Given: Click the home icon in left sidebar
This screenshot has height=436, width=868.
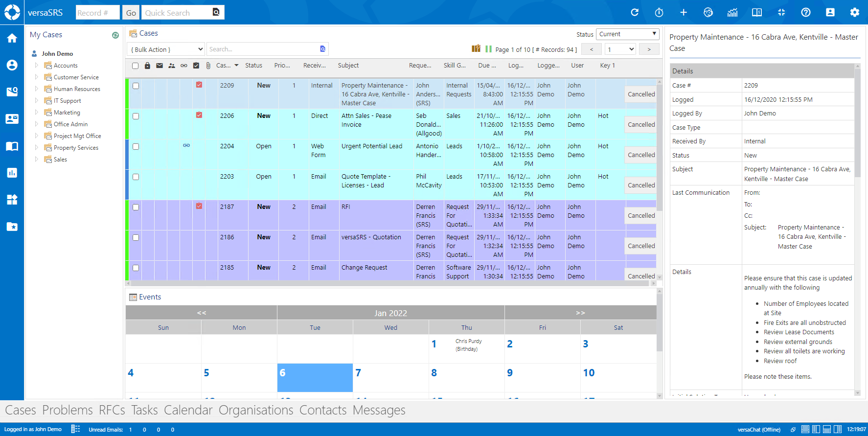Looking at the screenshot, I should pyautogui.click(x=12, y=39).
